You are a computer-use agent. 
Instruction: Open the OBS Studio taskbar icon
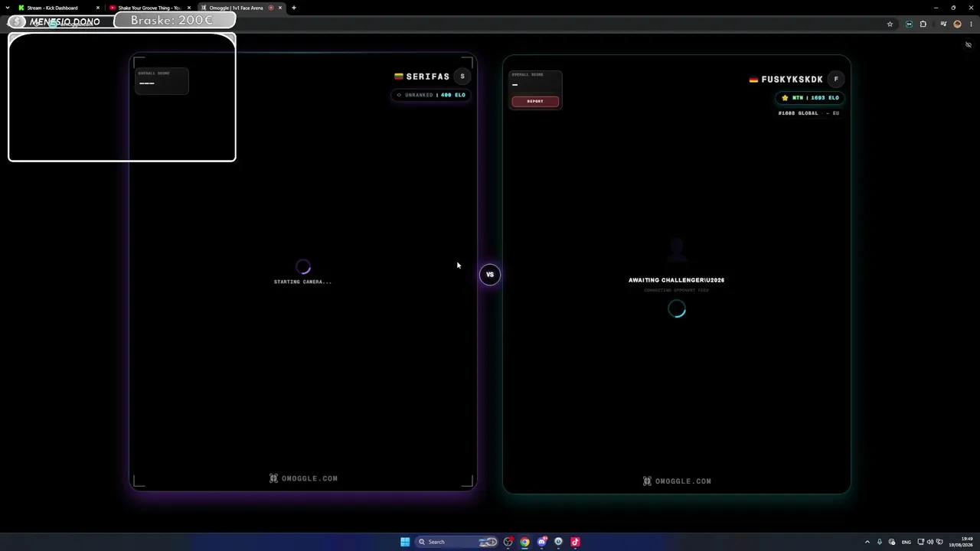point(508,542)
